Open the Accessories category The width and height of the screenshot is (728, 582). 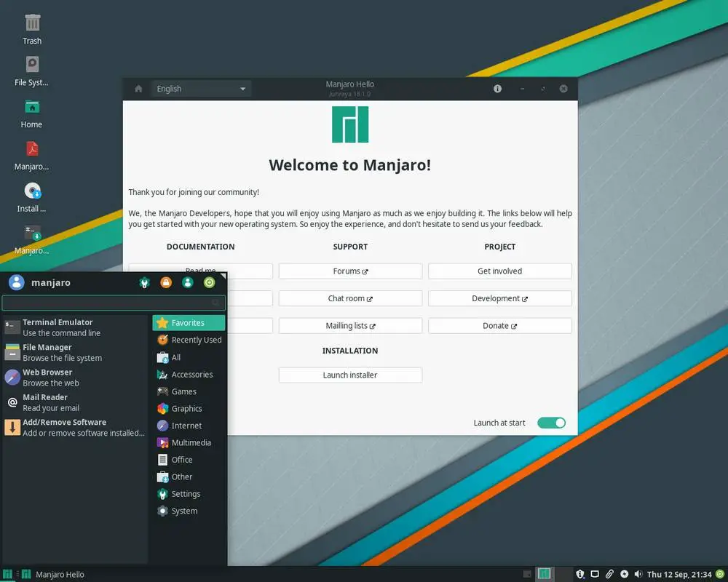[x=189, y=375]
